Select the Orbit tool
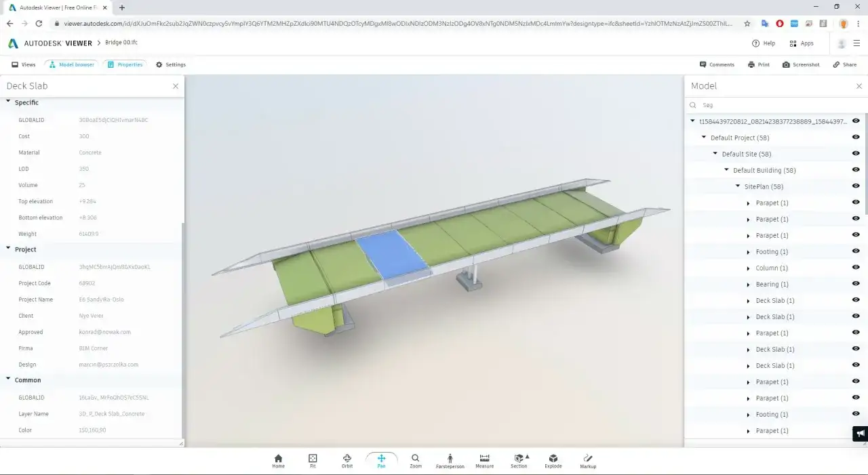This screenshot has width=868, height=475. coord(347,461)
